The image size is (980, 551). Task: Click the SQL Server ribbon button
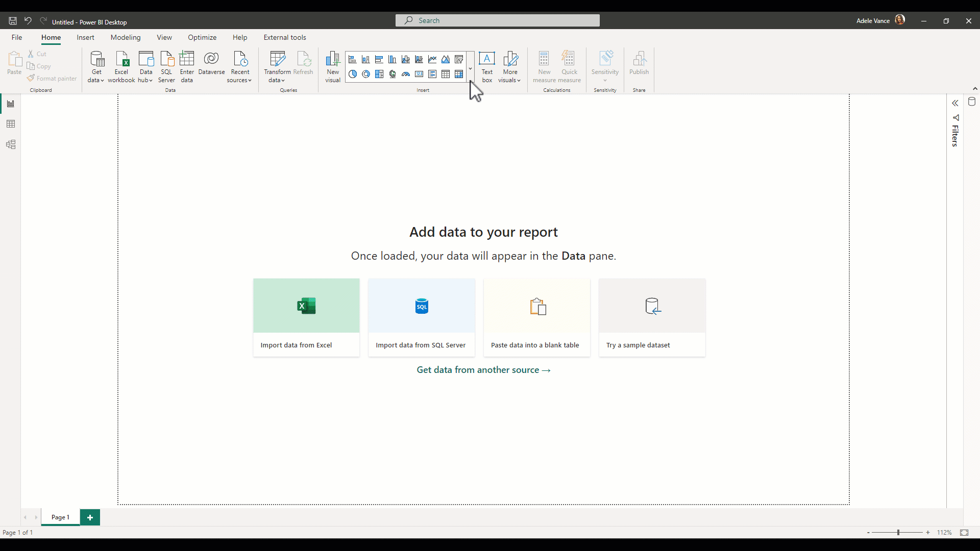coord(166,67)
